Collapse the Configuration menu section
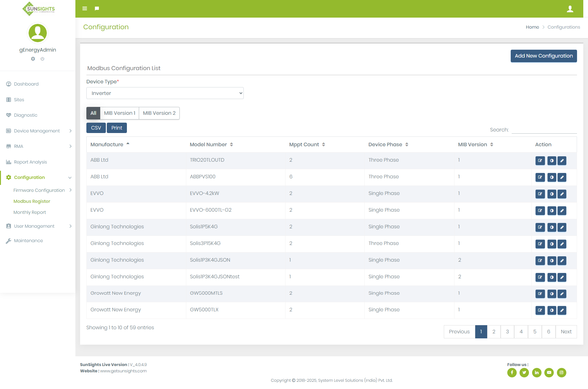The image size is (588, 389). click(29, 177)
